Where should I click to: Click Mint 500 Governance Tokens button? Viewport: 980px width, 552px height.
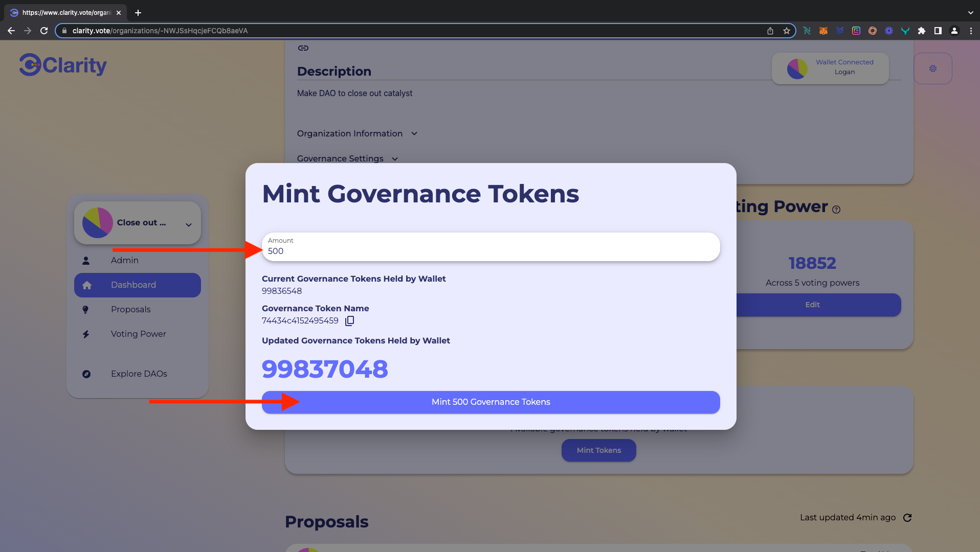[x=491, y=402]
